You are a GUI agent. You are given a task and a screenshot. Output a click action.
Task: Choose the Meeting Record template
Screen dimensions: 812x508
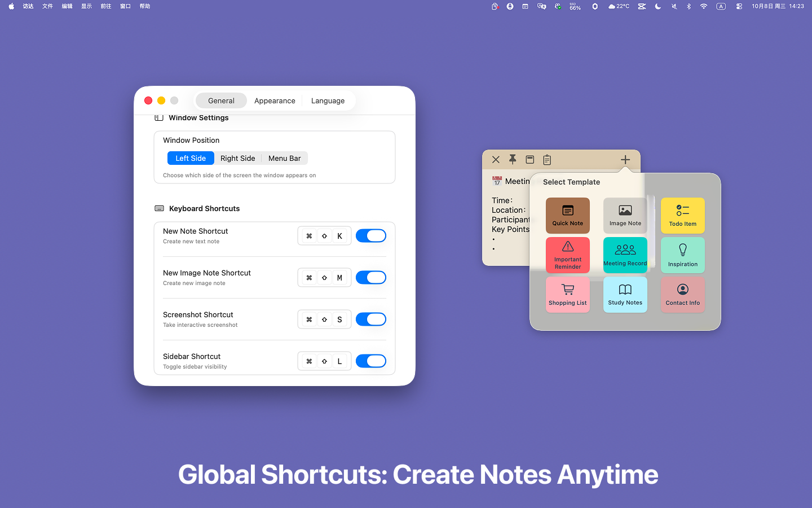coord(625,255)
